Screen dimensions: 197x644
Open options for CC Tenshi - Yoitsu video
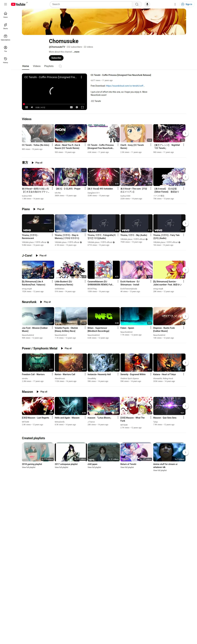click(52, 145)
